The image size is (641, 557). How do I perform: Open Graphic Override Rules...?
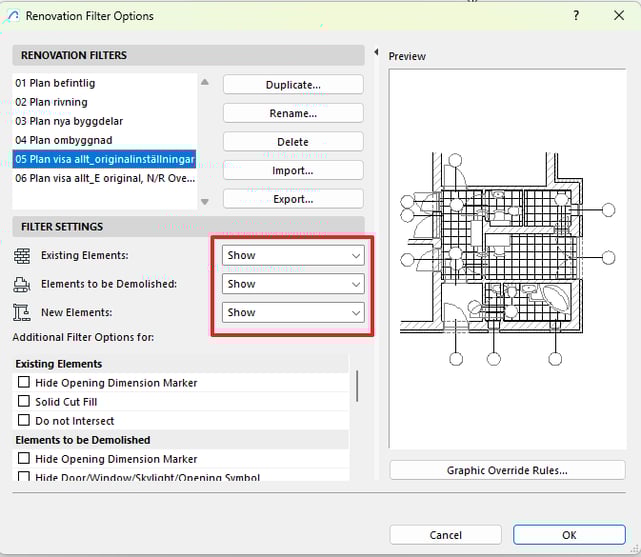(x=507, y=470)
